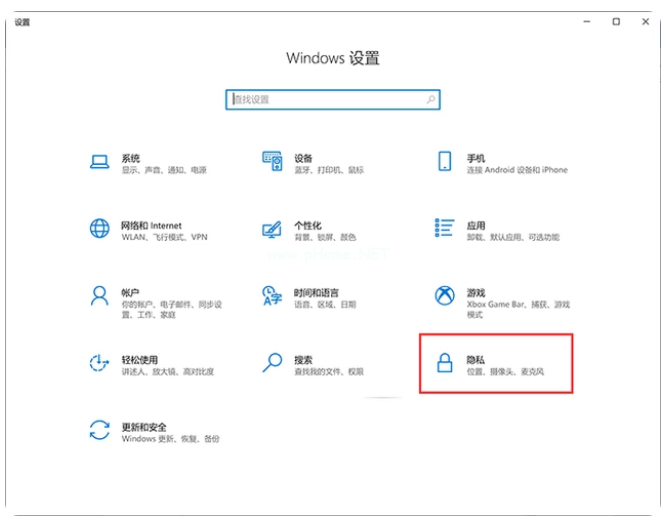Open the 轻松使用 settings label
The height and width of the screenshot is (525, 667).
(x=140, y=360)
